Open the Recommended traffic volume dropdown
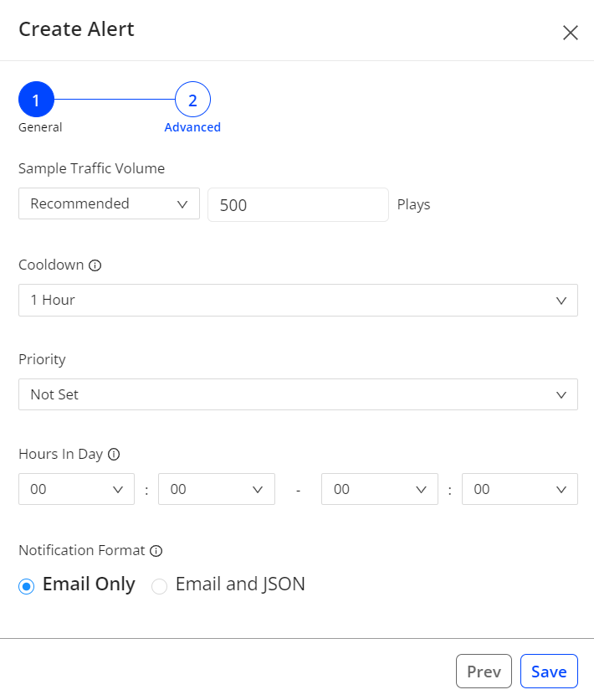This screenshot has width=594, height=700. coord(109,203)
